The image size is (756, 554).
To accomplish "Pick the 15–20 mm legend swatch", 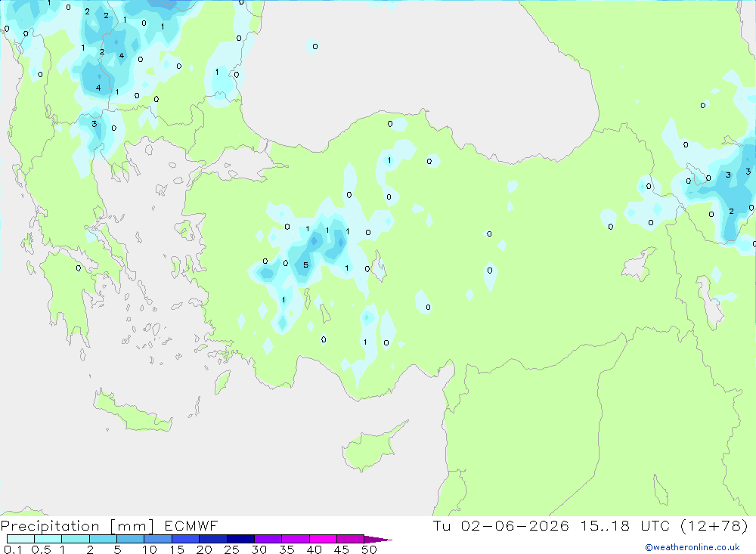I will [186, 539].
